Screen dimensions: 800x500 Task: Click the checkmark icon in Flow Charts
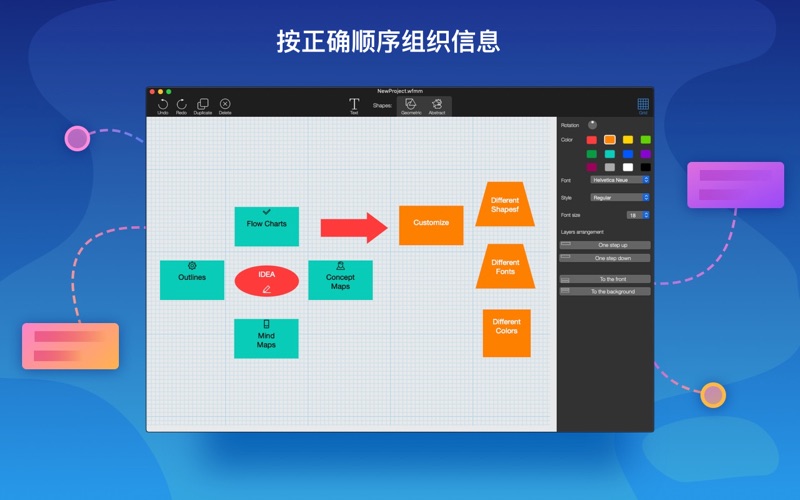coord(266,212)
